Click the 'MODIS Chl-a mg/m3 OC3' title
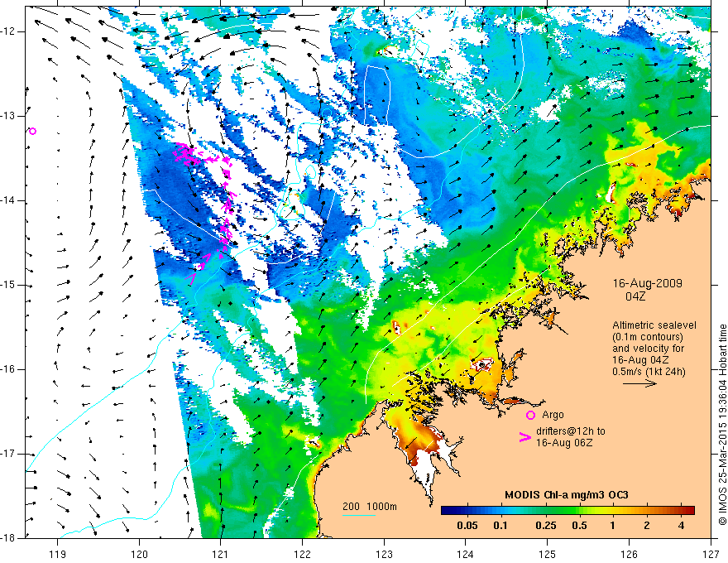The height and width of the screenshot is (563, 728). (567, 495)
